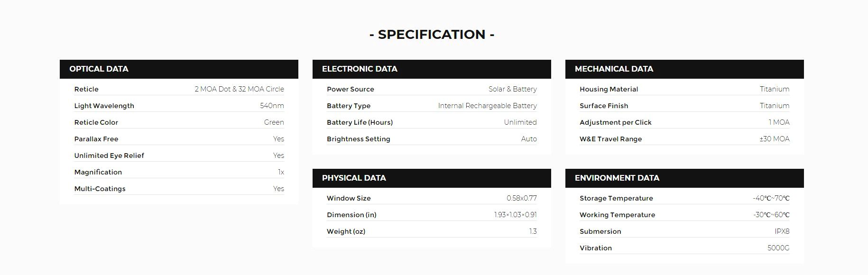
Task: Click the Light Wavelength label
Action: (x=104, y=106)
